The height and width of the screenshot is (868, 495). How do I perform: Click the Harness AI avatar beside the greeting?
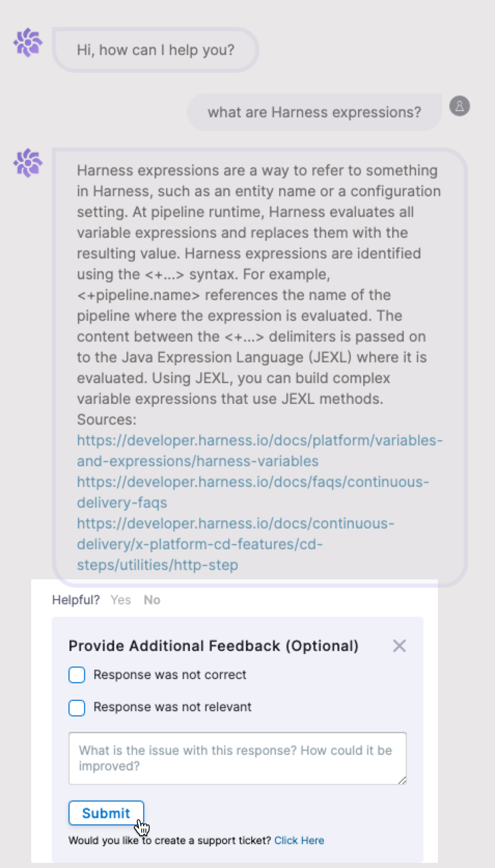click(27, 42)
